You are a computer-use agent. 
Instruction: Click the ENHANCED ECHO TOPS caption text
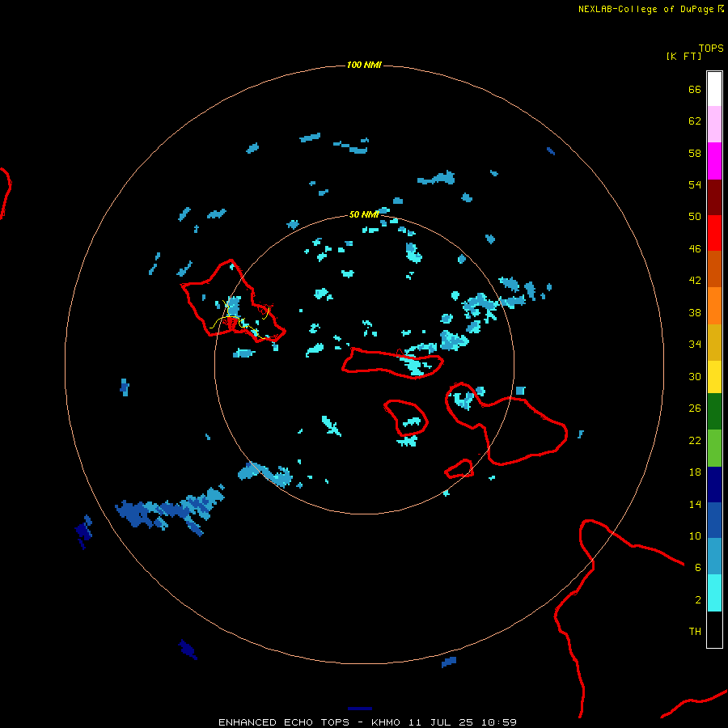(x=284, y=722)
